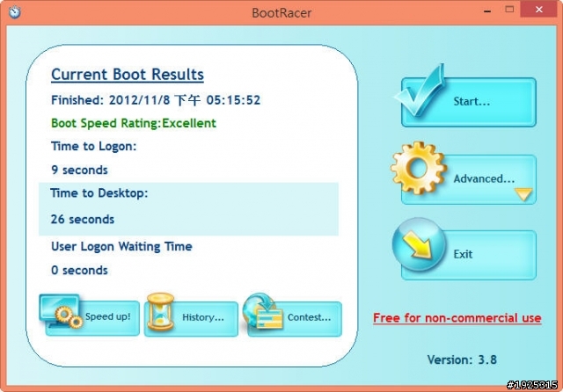Click the yellow arrow Exit icon
Image resolution: width=563 pixels, height=392 pixels.
419,244
